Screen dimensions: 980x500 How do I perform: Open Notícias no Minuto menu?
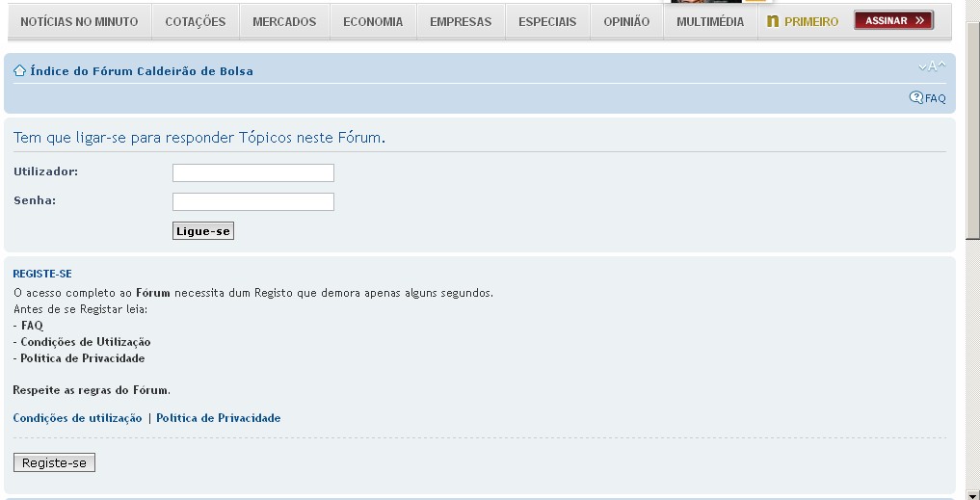[79, 22]
